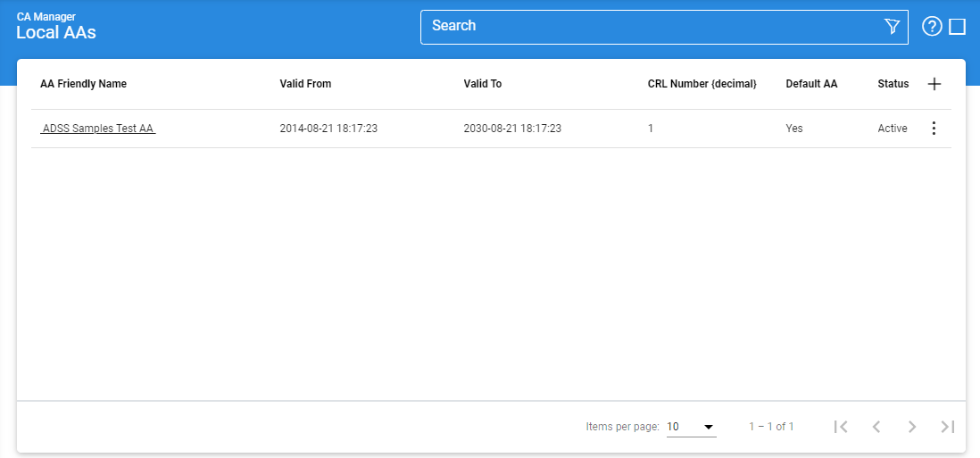Click the CRL Number (decimal) column header
This screenshot has width=980, height=458.
702,84
